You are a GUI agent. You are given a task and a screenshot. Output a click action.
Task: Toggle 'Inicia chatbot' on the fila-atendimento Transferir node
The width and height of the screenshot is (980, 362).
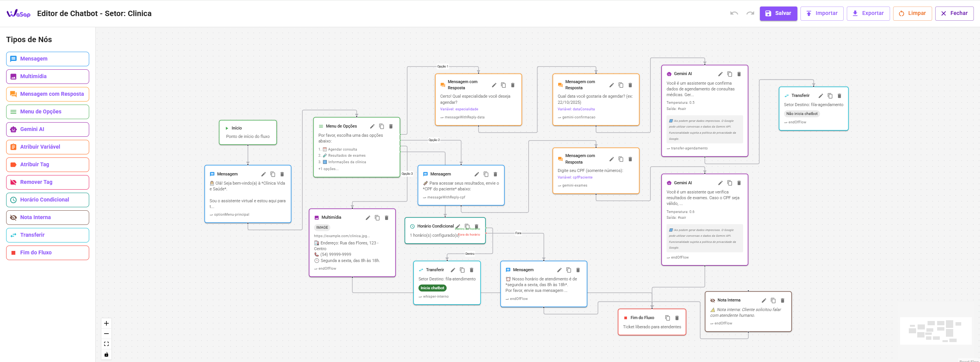pyautogui.click(x=432, y=288)
